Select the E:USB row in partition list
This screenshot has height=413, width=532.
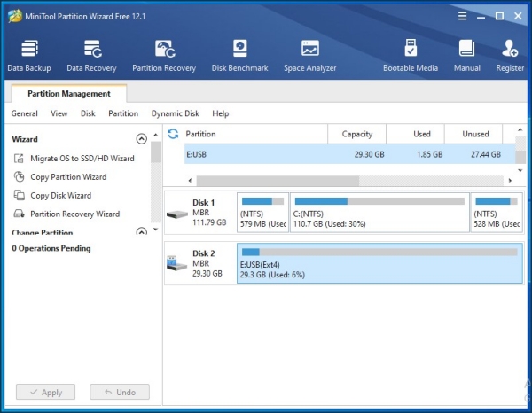(x=350, y=154)
